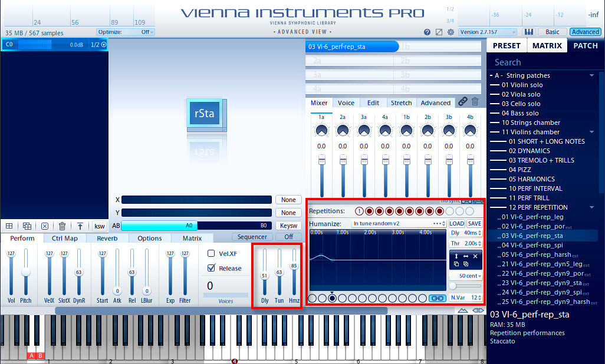Click the ksw button
This screenshot has height=364, width=605.
pos(100,226)
